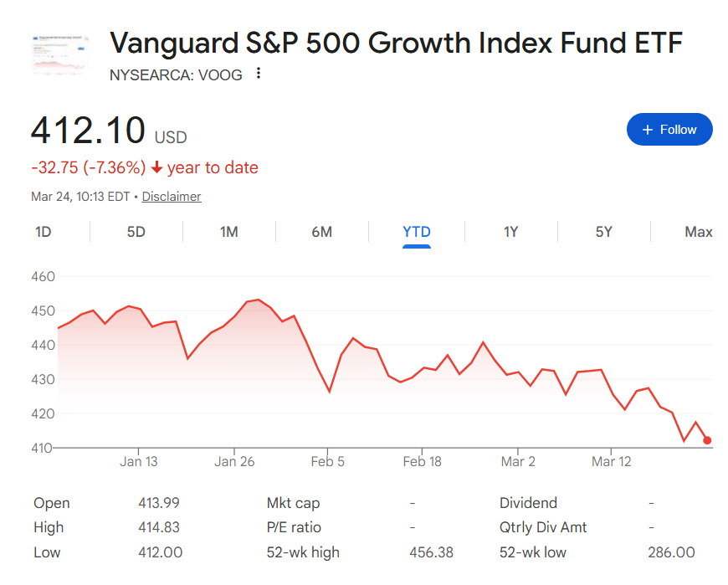Image resolution: width=728 pixels, height=585 pixels.
Task: Click the current price 412.10
Action: coord(88,131)
